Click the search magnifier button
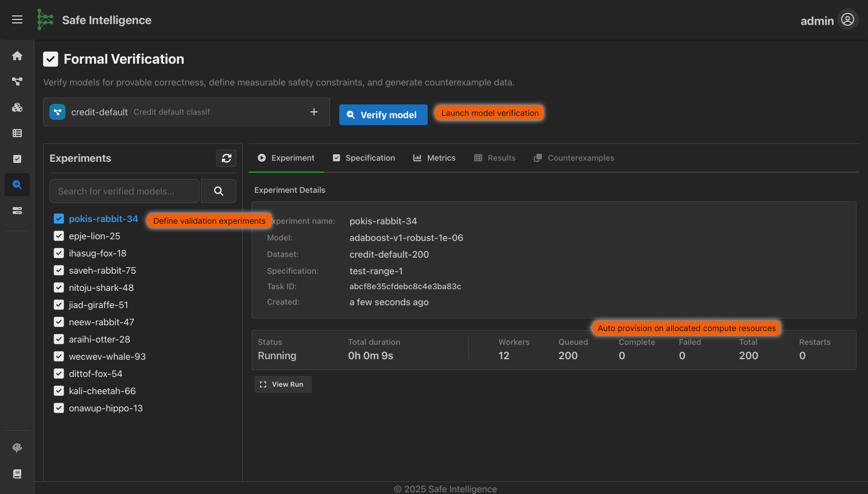This screenshot has height=494, width=868. (219, 191)
